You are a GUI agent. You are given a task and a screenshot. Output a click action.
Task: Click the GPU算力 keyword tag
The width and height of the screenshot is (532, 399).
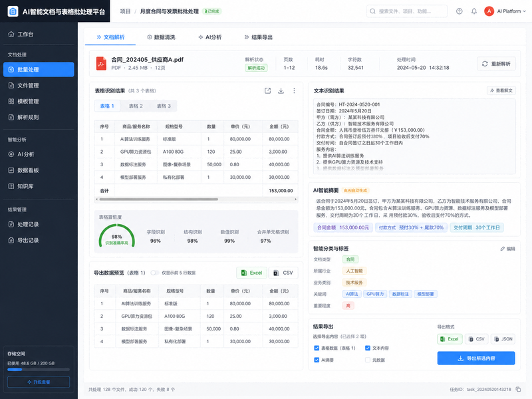[375, 294]
